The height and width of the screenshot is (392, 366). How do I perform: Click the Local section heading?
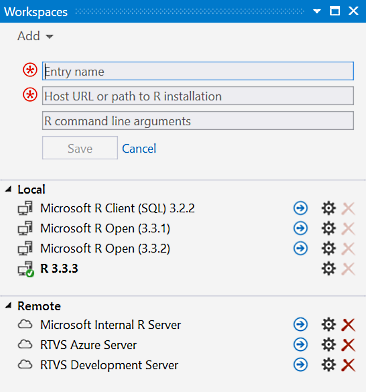[x=31, y=189]
